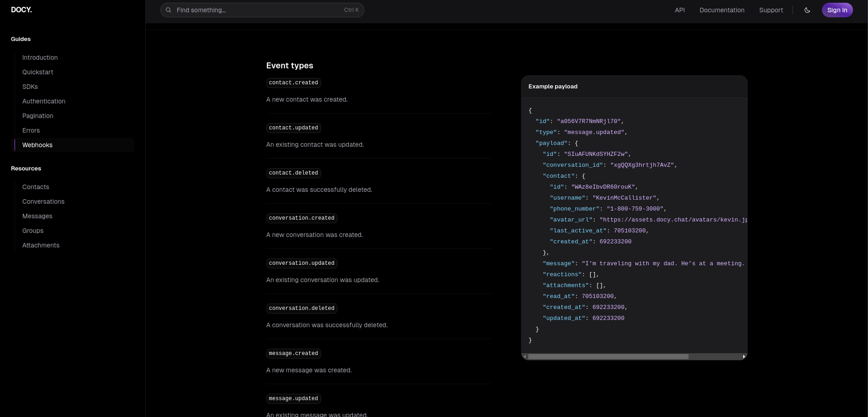Click the Ctrl K shortcut hint
Viewport: 868px width, 417px height.
pos(351,10)
